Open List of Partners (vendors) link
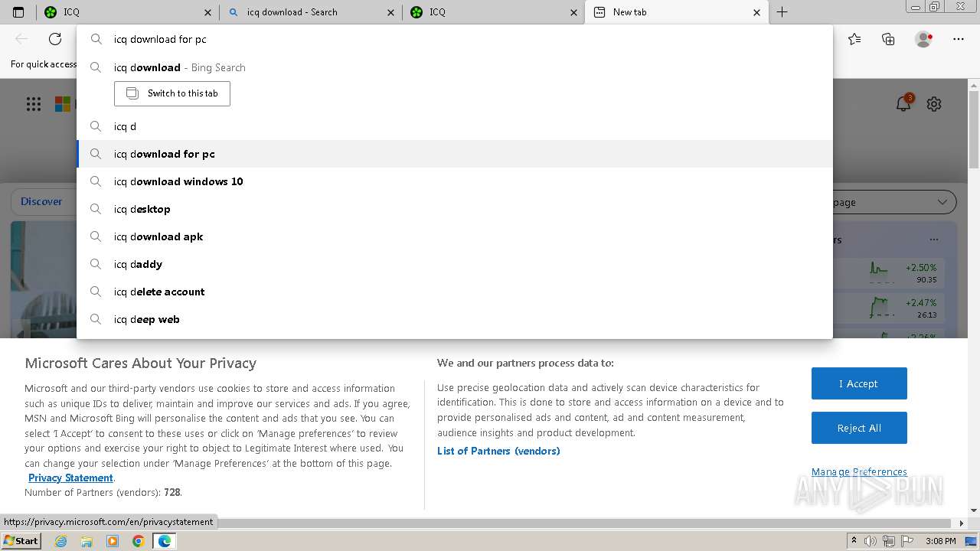980x551 pixels. point(498,451)
